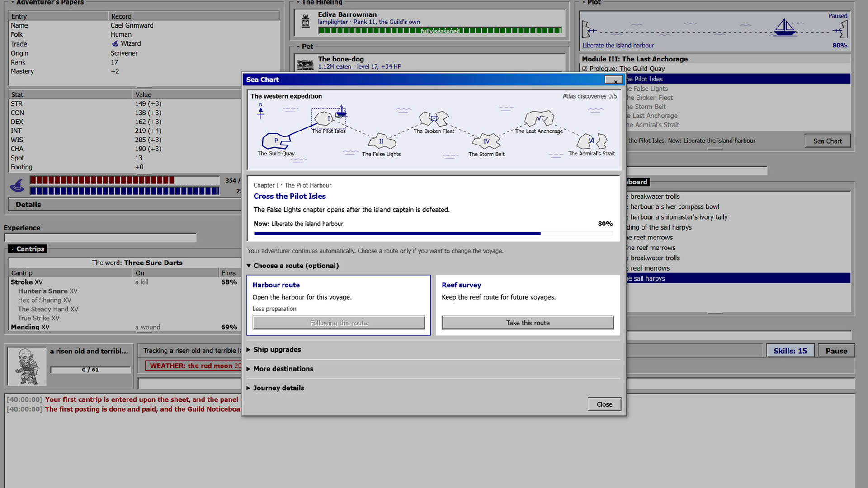The width and height of the screenshot is (868, 488).
Task: Click the Following this route button
Action: (339, 323)
